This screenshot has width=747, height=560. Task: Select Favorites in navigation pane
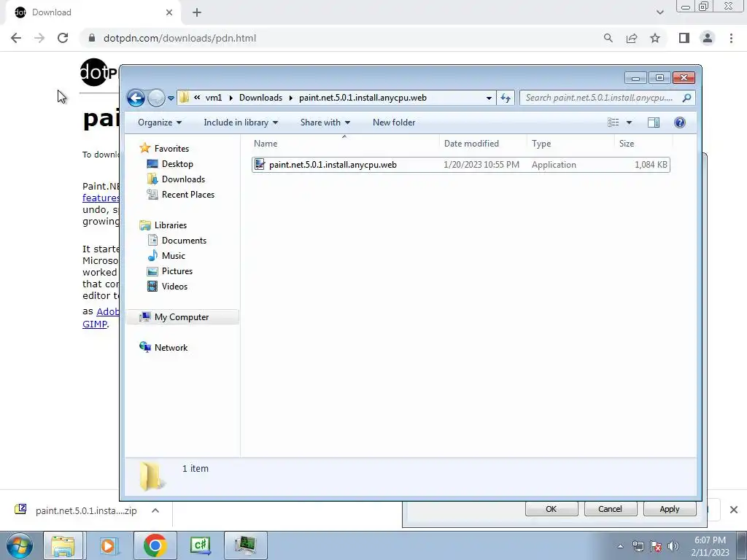click(x=171, y=149)
